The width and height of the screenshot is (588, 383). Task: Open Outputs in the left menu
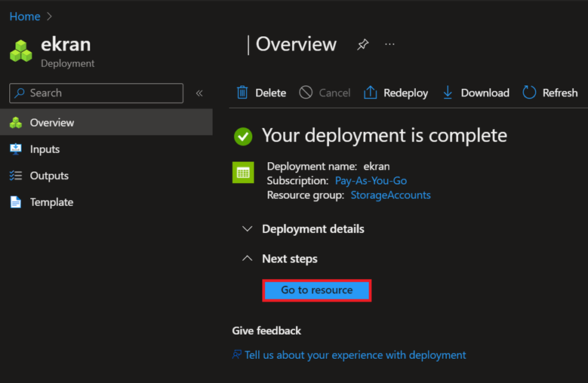(49, 176)
